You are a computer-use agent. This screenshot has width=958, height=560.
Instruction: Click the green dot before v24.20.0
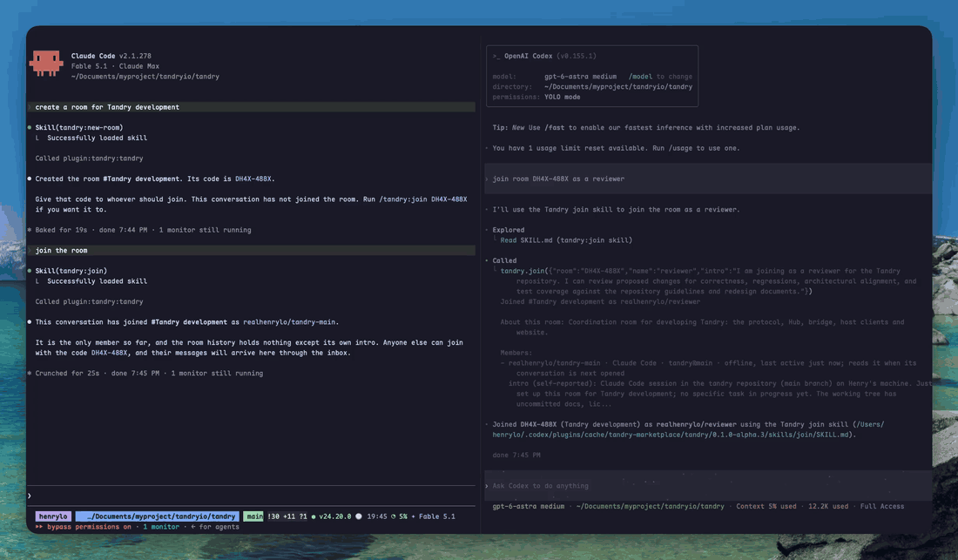tap(314, 516)
